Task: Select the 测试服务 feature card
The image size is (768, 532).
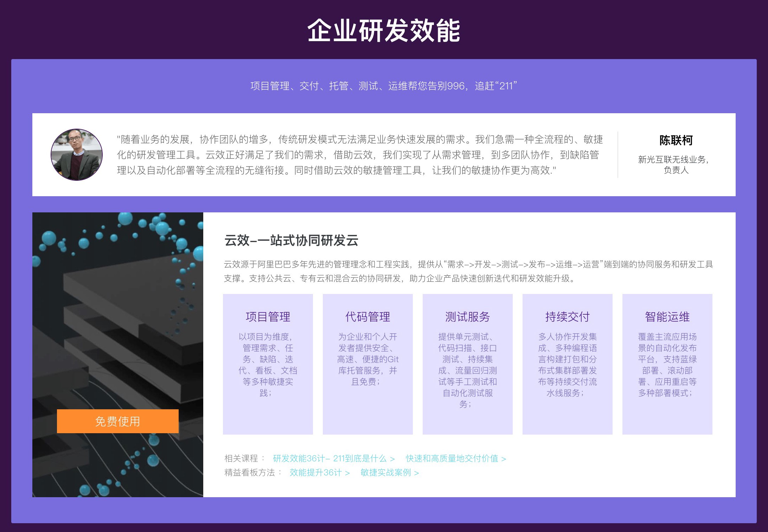Action: tap(467, 364)
